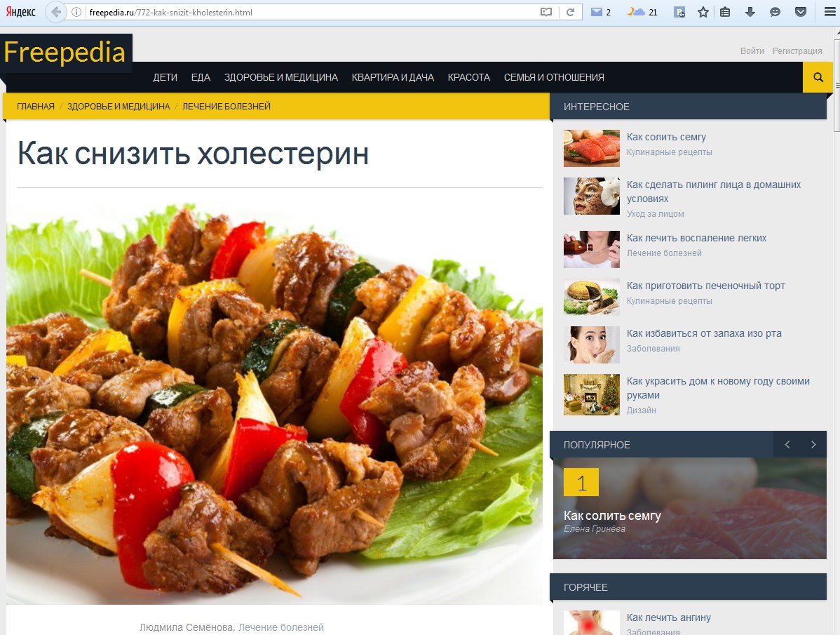Open the ЕДА menu item
The width and height of the screenshot is (840, 635).
click(x=201, y=77)
